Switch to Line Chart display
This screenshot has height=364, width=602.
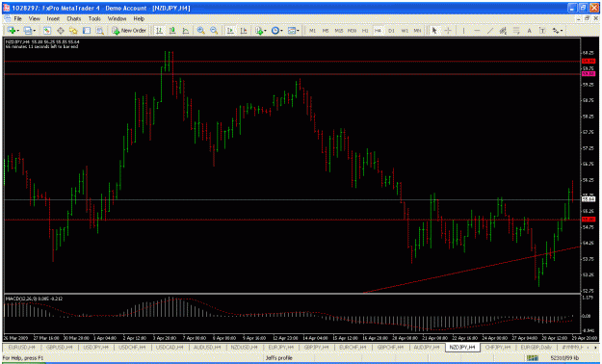[x=186, y=31]
